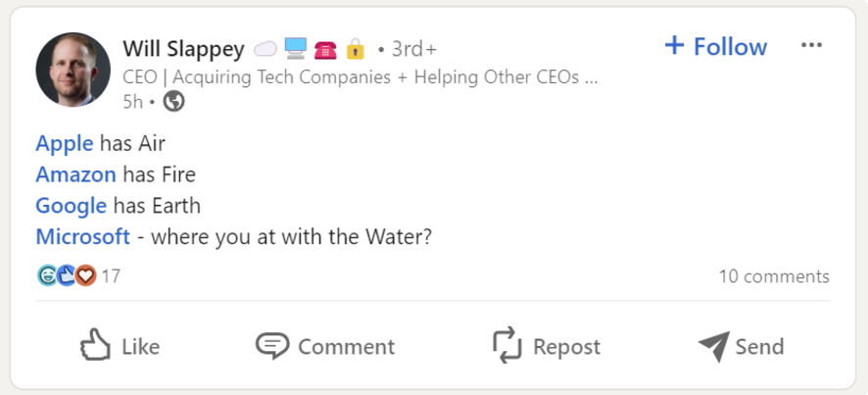
Task: Open Will Slappey's profile photo
Action: tap(72, 70)
